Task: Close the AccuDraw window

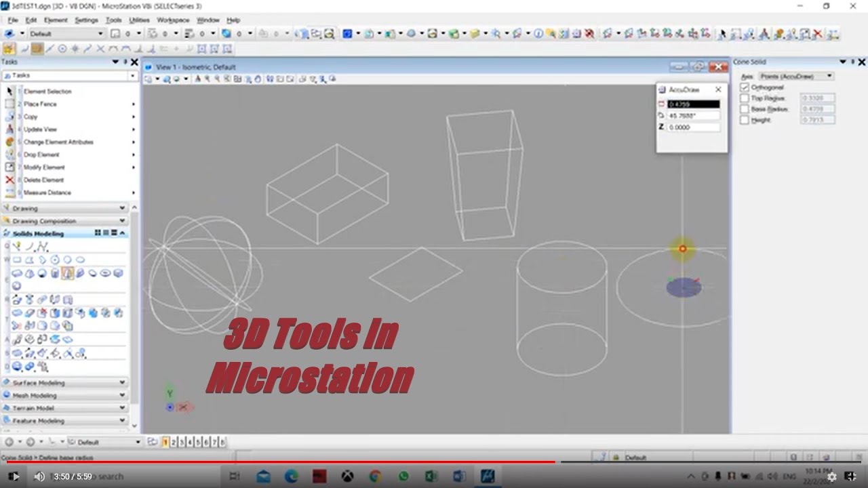Action: pos(718,89)
